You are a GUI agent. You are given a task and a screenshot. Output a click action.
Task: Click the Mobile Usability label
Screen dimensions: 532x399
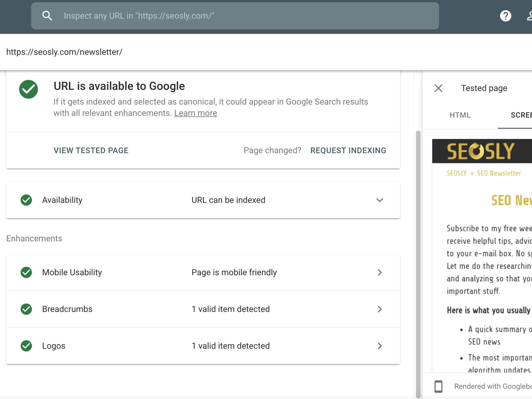pos(72,272)
